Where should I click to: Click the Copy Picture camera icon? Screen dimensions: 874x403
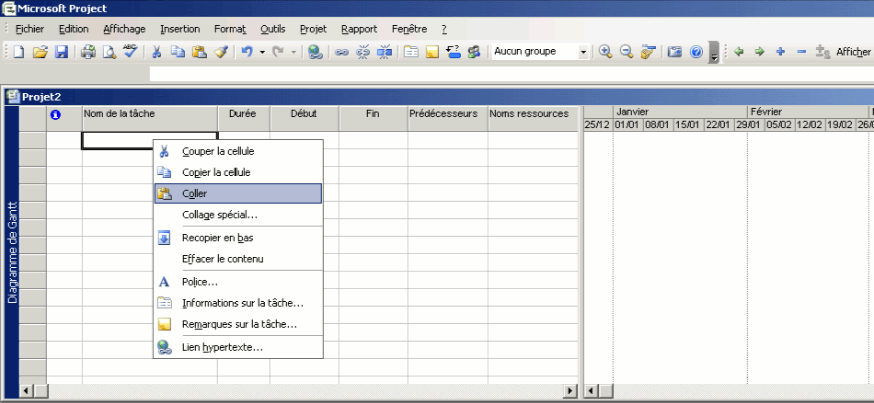674,52
